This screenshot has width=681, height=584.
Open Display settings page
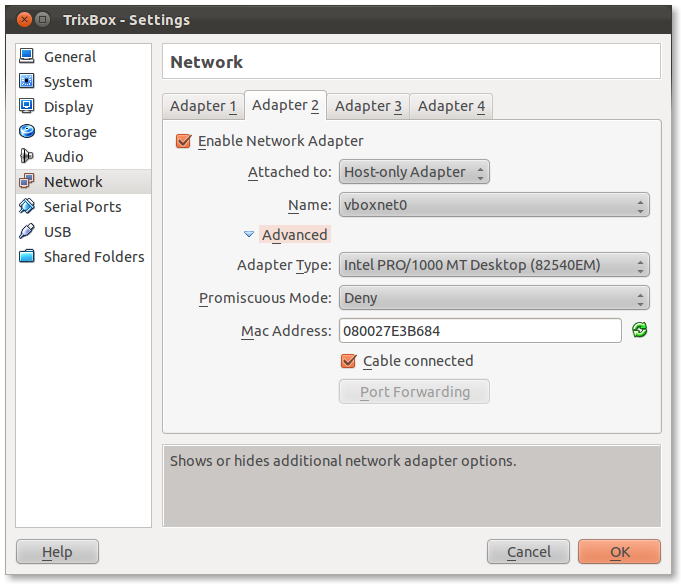83,106
